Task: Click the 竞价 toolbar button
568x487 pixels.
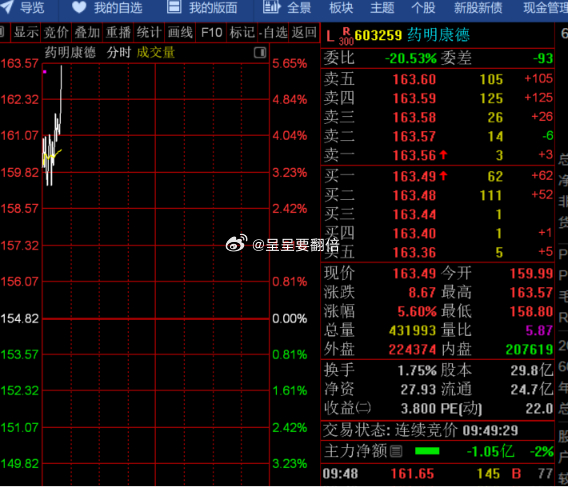Action: pyautogui.click(x=56, y=33)
